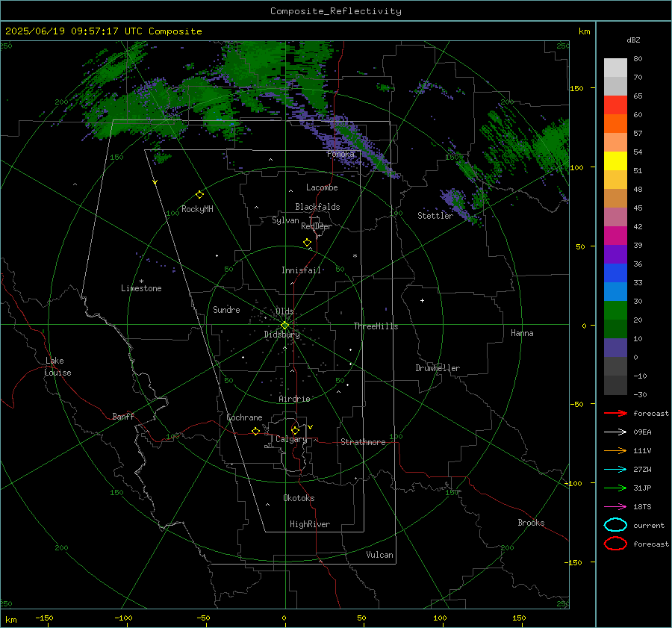Click the -150 tick on bottom axis
Image resolution: width=672 pixels, height=628 pixels.
(44, 618)
